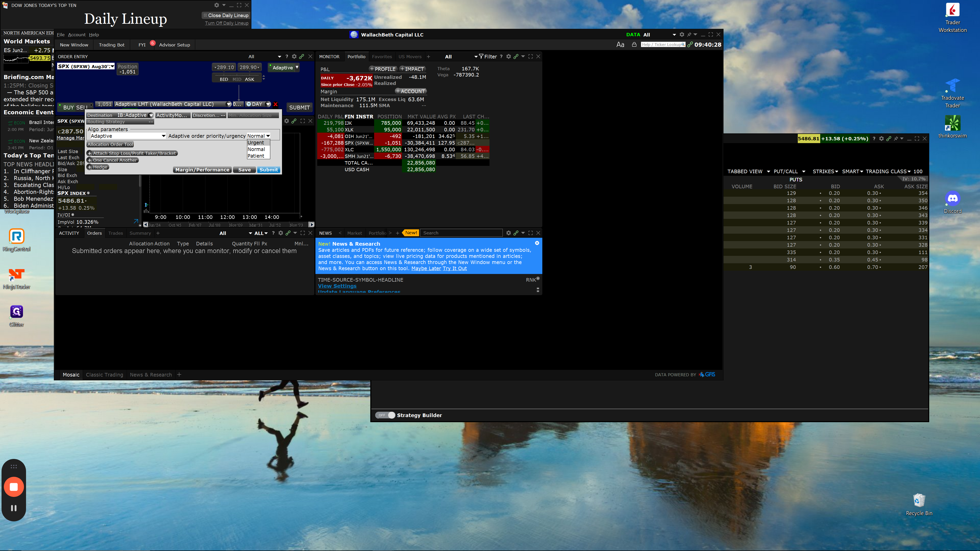This screenshot has width=980, height=551.
Task: Click the red X to clear the order
Action: [x=275, y=104]
